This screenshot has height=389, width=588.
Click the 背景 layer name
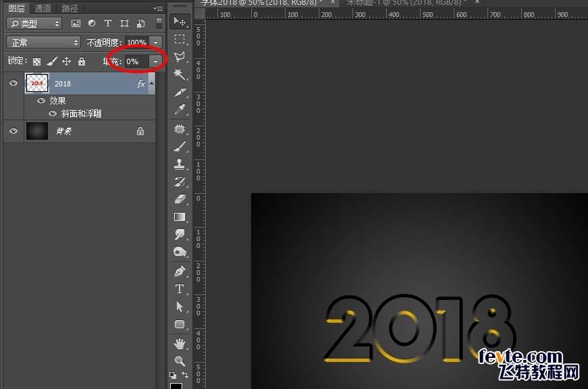click(x=63, y=131)
